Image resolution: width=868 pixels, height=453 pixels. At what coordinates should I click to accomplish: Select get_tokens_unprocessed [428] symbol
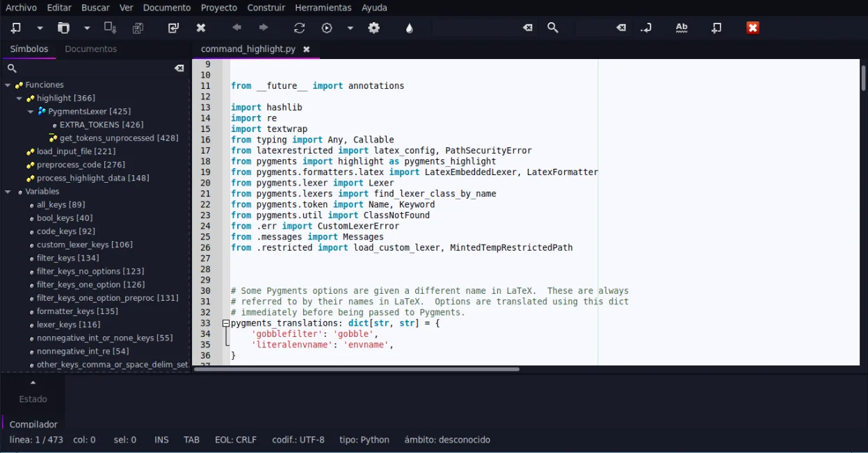119,138
